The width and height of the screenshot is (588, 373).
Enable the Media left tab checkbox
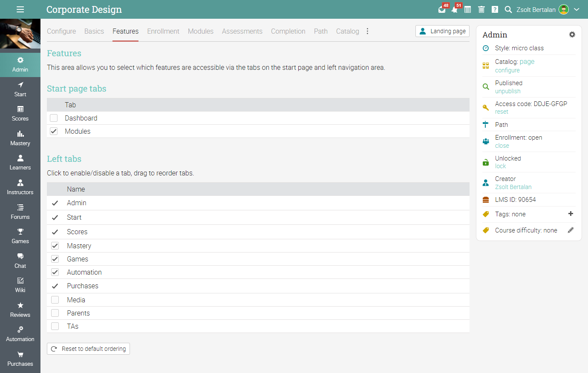[55, 300]
